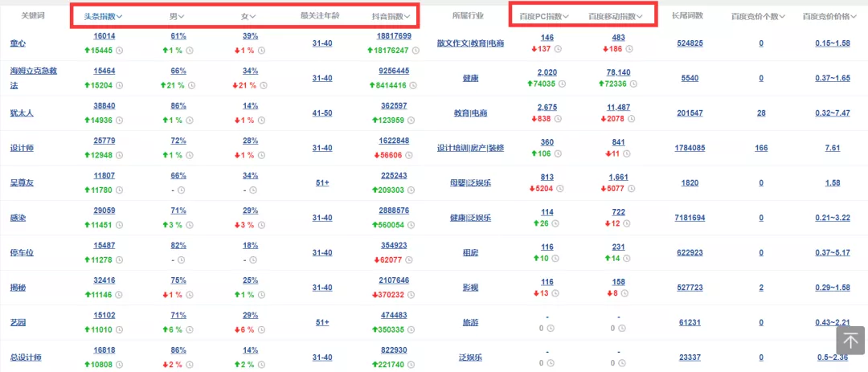Click the price range 0.32~7.47
This screenshot has height=372, width=868.
(832, 113)
